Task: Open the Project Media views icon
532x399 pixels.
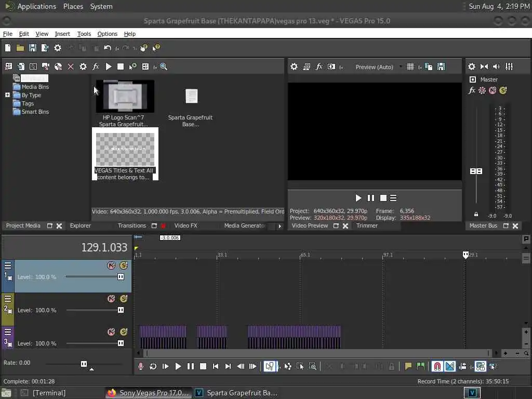Action: click(145, 66)
